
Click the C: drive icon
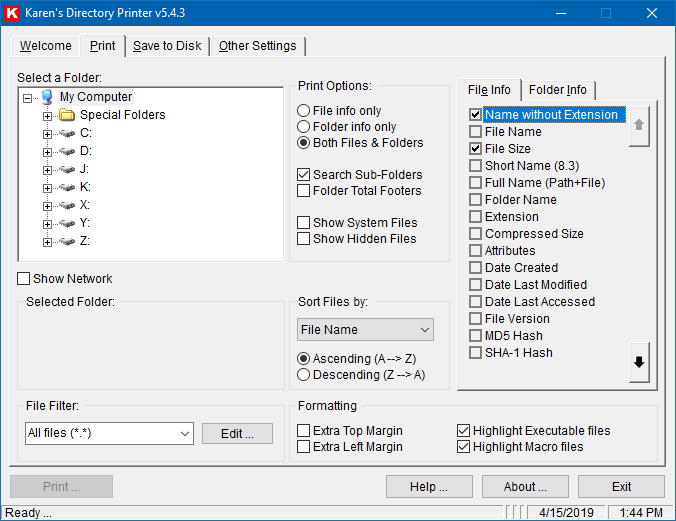pyautogui.click(x=67, y=133)
